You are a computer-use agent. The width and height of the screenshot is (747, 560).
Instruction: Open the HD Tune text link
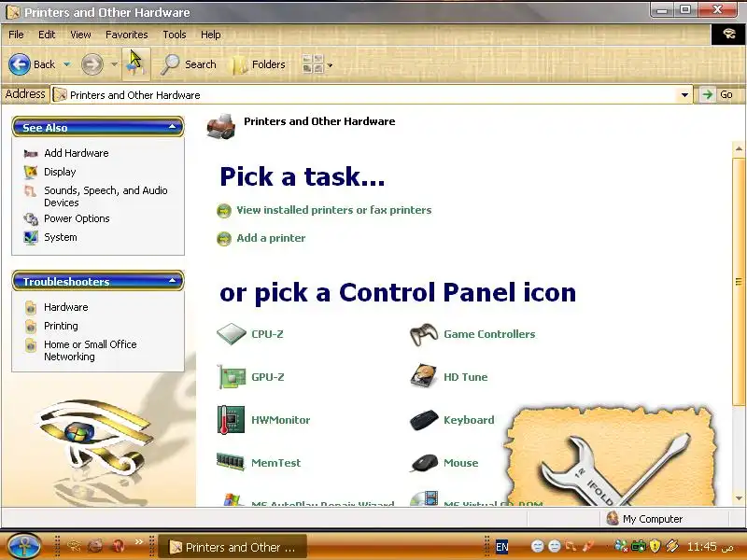pos(465,377)
